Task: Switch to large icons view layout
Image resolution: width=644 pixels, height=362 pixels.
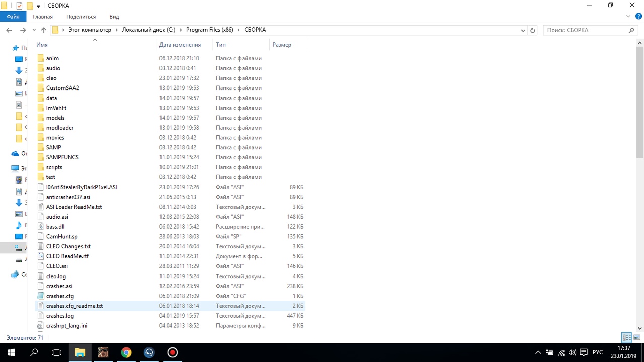Action: (637, 337)
